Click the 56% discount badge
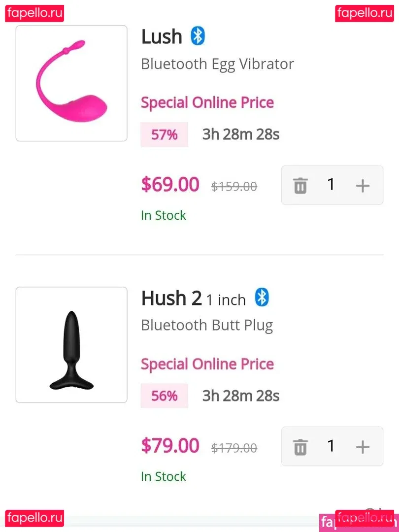Image resolution: width=399 pixels, height=532 pixels. click(164, 396)
